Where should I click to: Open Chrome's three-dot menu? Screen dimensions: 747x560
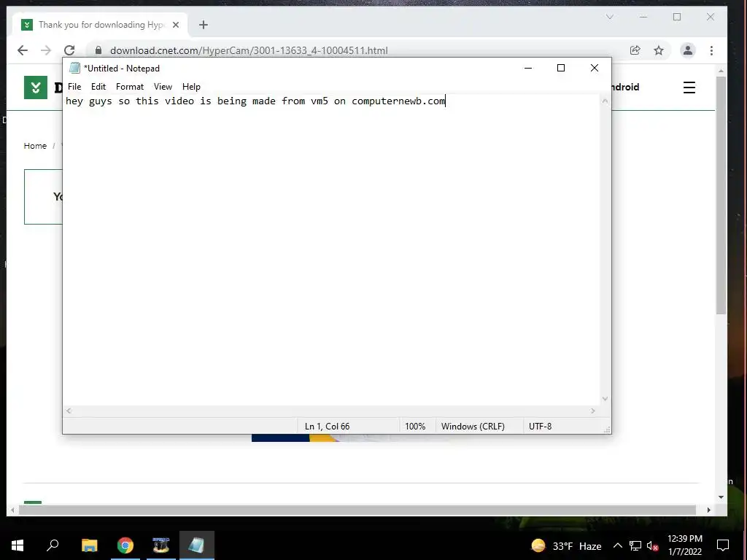[x=711, y=50]
